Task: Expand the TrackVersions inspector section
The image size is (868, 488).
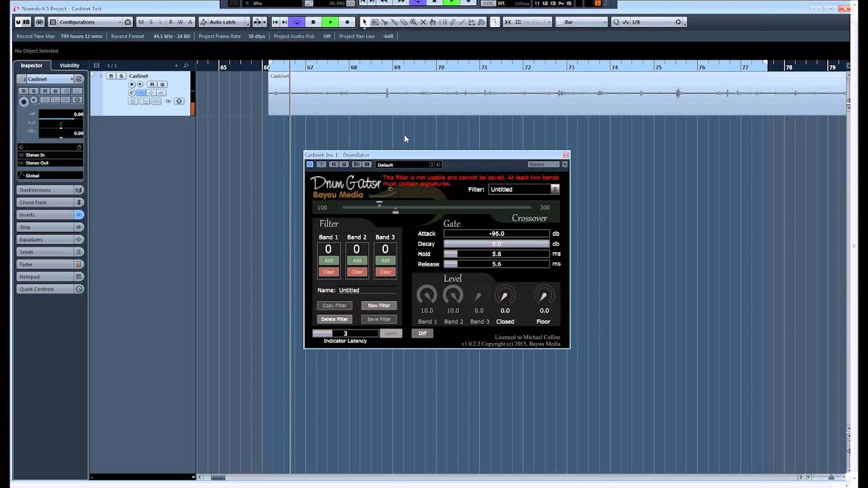Action: [50, 190]
